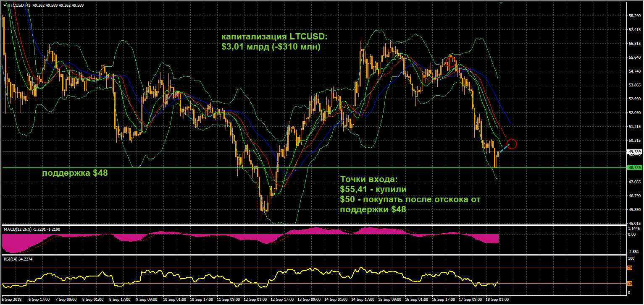
Task: Click price scale value 51.215
Action: 634,126
